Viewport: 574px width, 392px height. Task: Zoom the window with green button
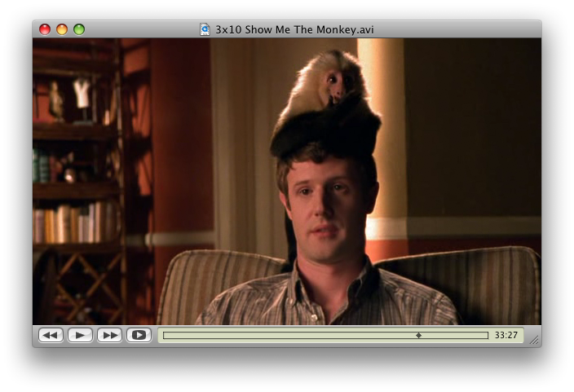click(x=79, y=29)
